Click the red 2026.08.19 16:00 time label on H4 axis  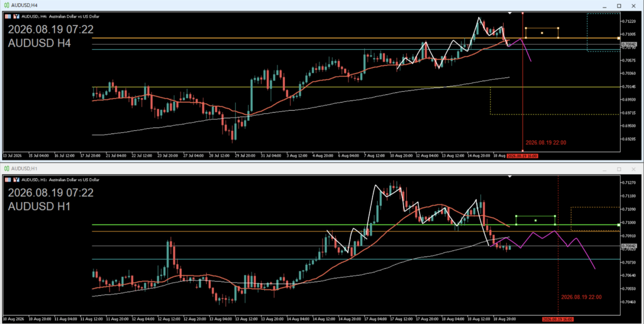522,156
